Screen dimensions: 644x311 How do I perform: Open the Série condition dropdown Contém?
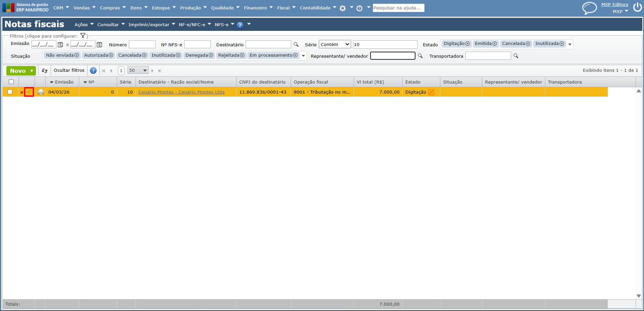click(335, 44)
